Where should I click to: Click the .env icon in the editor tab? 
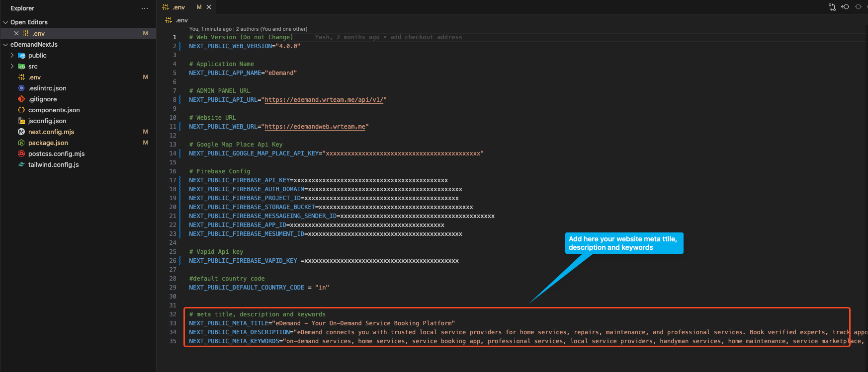click(x=166, y=7)
